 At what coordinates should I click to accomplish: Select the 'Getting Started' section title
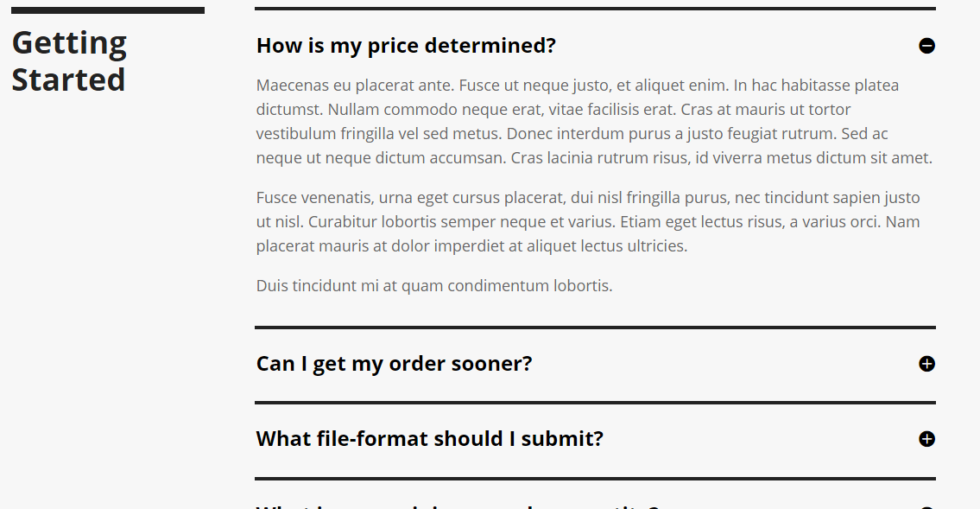(69, 61)
